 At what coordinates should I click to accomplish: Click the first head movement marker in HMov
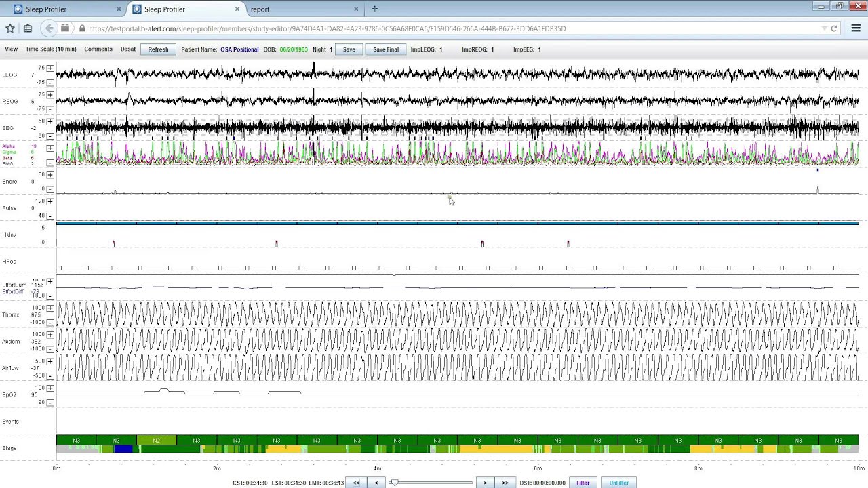click(113, 243)
